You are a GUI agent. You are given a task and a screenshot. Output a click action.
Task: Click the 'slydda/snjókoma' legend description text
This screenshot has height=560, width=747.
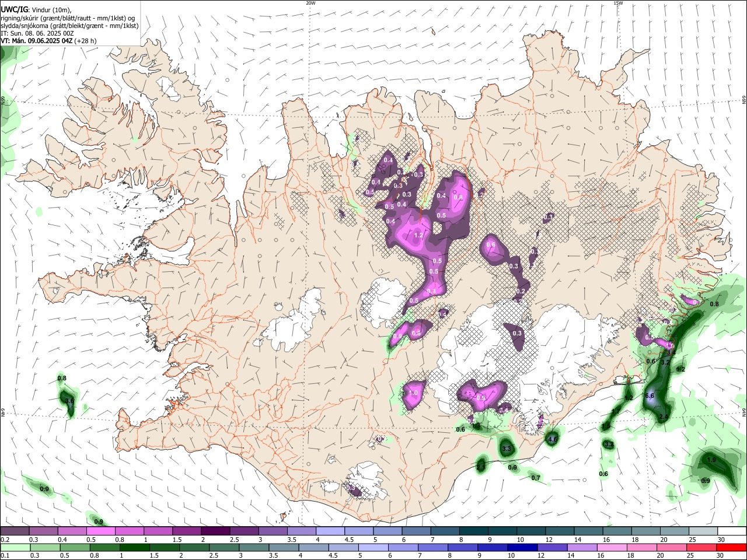pos(24,26)
